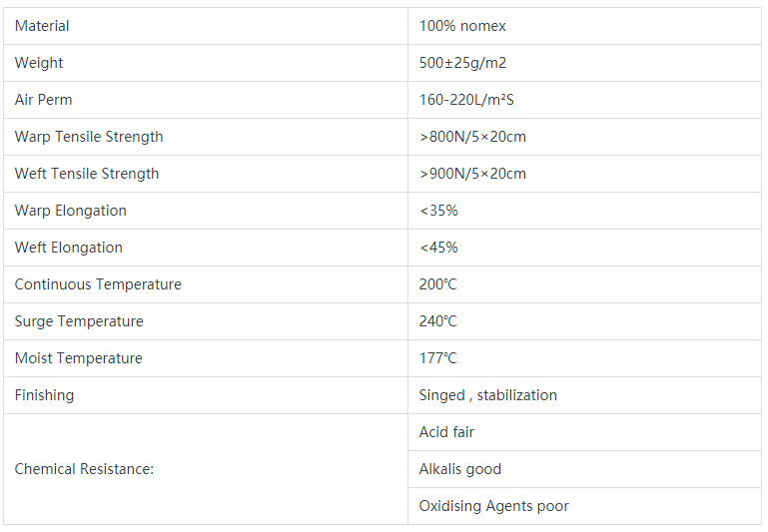Select the Weight row label
Viewport: 768px width, 532px height.
click(x=39, y=63)
